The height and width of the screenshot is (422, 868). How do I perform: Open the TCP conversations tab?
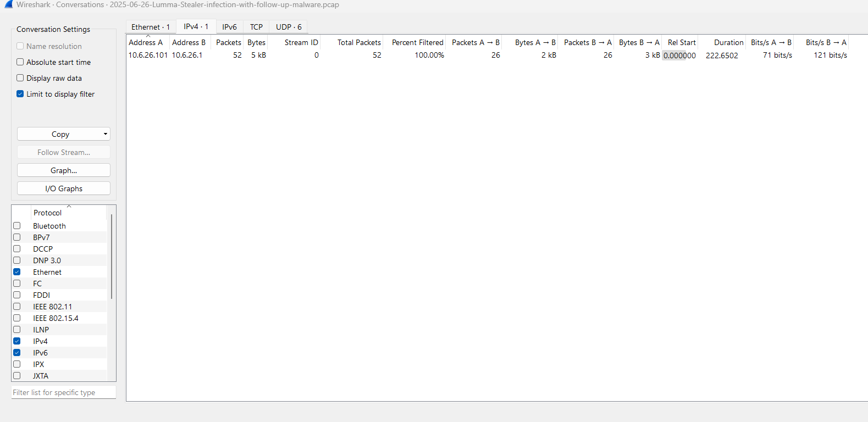click(x=257, y=27)
